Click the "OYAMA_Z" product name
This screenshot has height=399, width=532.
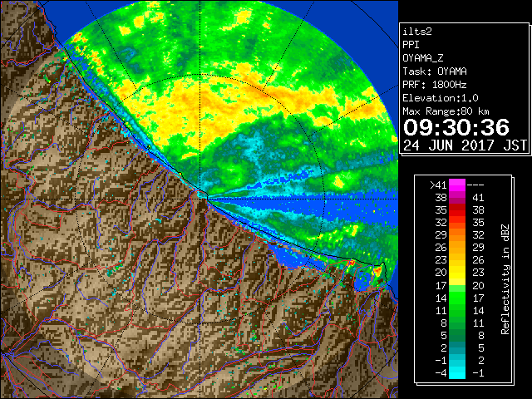pyautogui.click(x=423, y=58)
